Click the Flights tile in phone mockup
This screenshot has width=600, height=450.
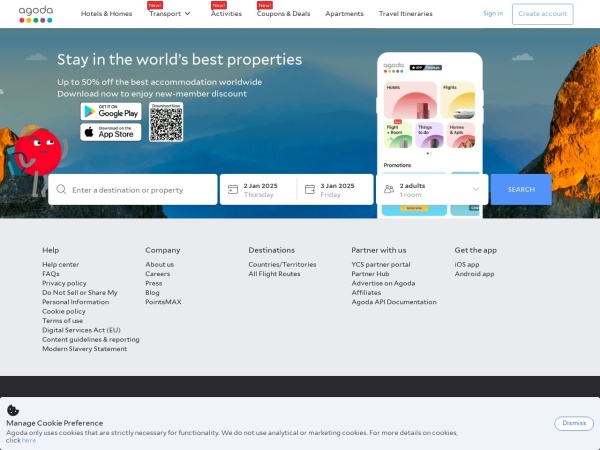tap(458, 100)
